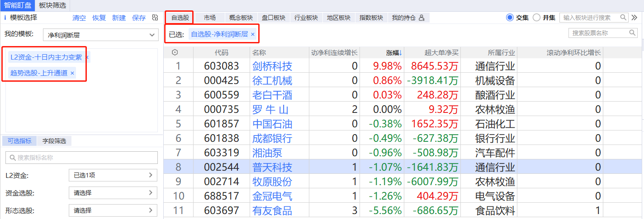Select the 交集 radio button

(x=510, y=18)
